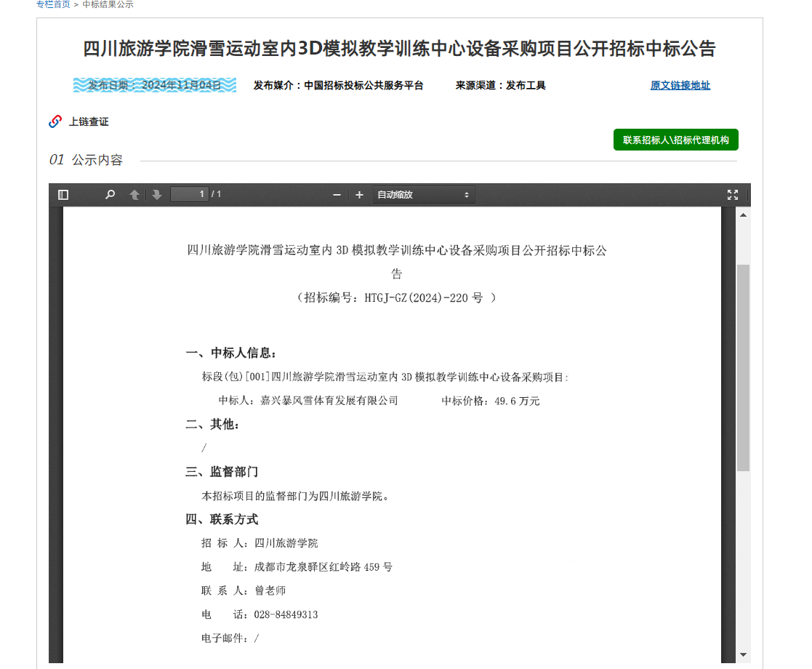
Task: Click the blockchain chain-link icon
Action: [55, 121]
